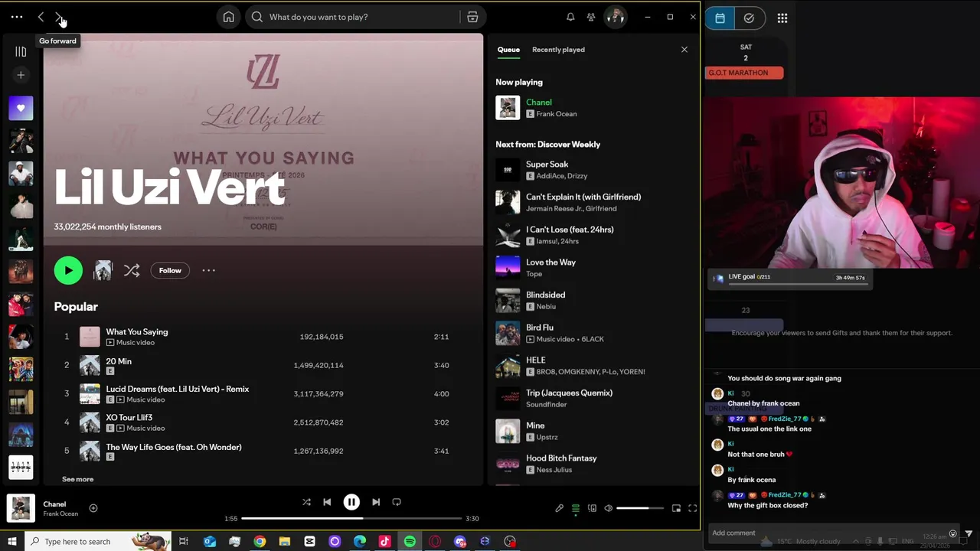The width and height of the screenshot is (980, 551).
Task: Open the notifications bell in Spotify
Action: point(570,17)
